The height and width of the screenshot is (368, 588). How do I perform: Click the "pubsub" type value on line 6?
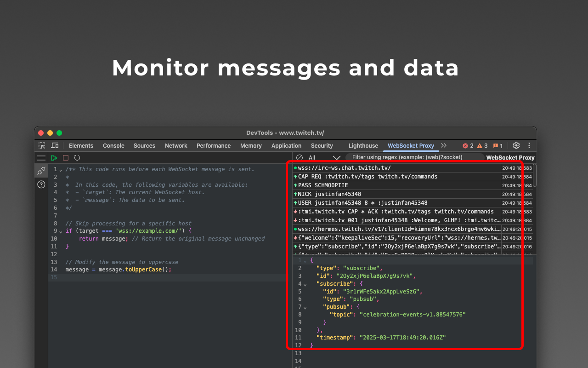[x=364, y=299]
